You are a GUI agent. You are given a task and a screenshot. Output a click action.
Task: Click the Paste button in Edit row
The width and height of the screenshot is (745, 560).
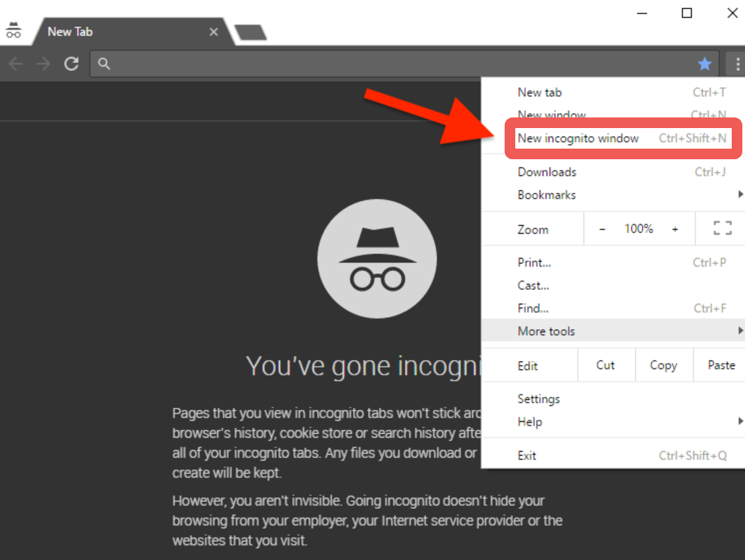pyautogui.click(x=720, y=365)
